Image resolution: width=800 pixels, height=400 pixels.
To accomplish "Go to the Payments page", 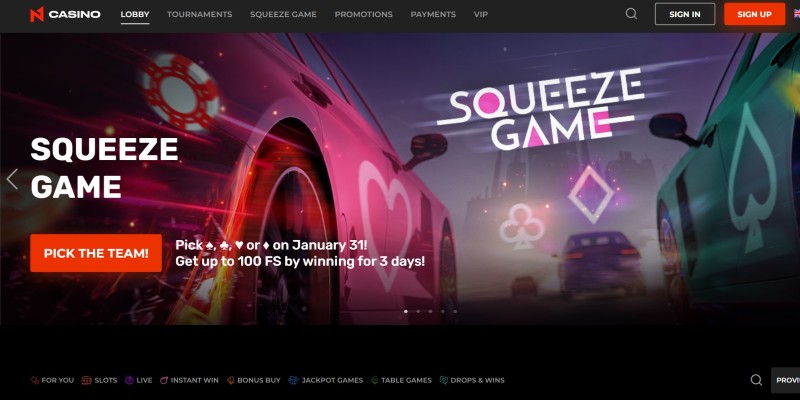I will coord(433,14).
